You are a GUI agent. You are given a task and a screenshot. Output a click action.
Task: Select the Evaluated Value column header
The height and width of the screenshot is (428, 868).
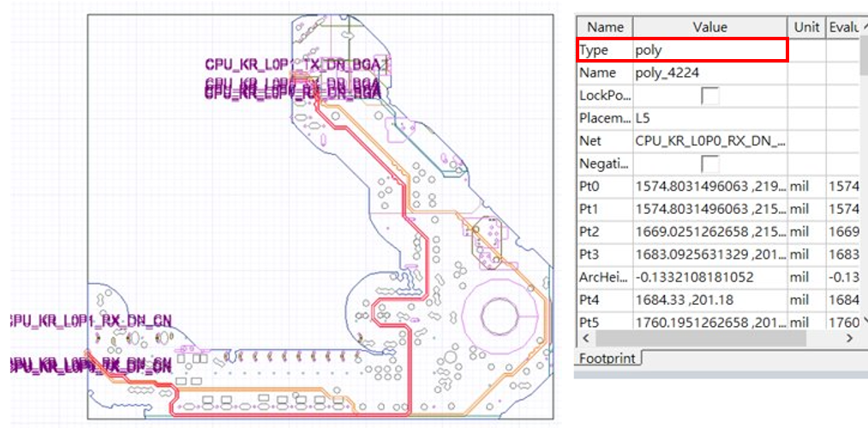point(843,27)
